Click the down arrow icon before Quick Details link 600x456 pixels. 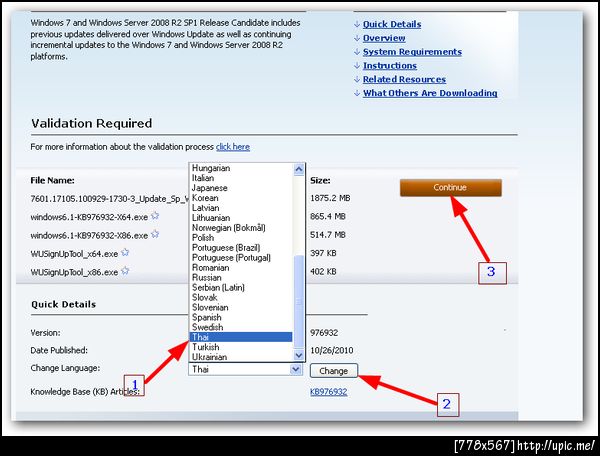[357, 24]
